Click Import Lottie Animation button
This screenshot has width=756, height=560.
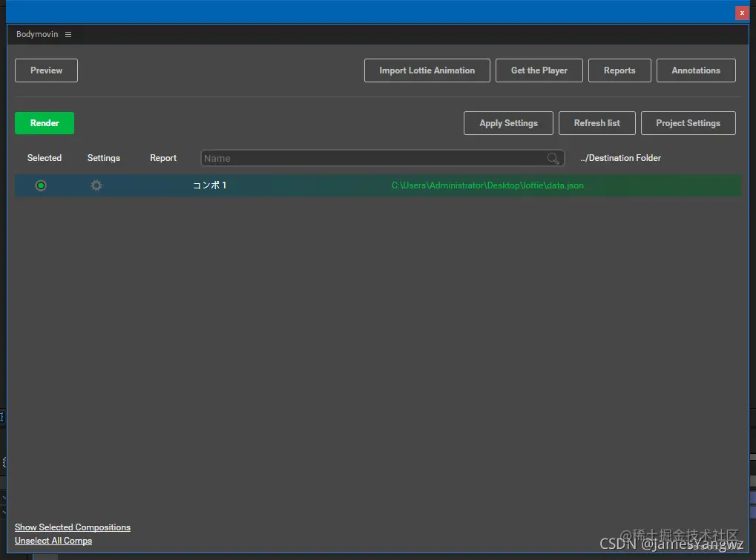point(427,70)
